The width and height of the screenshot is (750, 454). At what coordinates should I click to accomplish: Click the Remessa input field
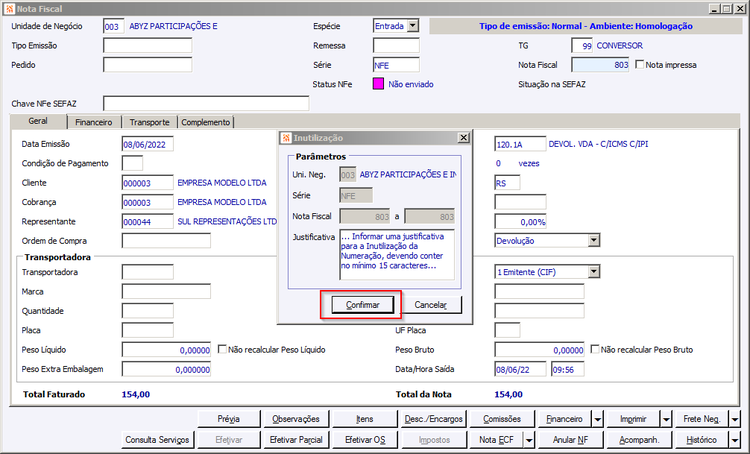tap(396, 45)
